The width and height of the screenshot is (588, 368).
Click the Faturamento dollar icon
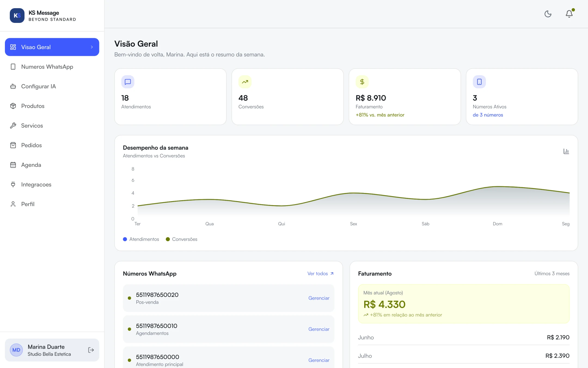(362, 82)
